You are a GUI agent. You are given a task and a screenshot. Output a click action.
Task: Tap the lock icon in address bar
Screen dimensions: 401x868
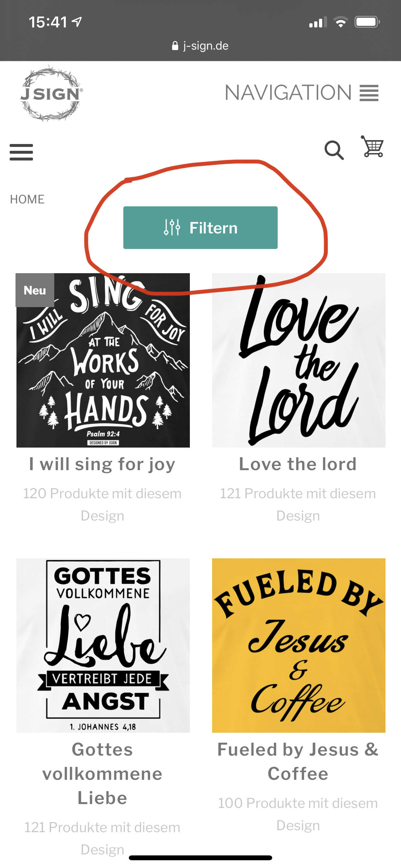(x=175, y=46)
